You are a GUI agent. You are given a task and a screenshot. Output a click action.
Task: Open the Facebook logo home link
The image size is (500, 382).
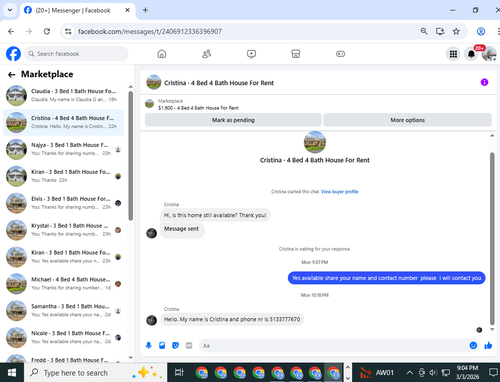pos(13,54)
